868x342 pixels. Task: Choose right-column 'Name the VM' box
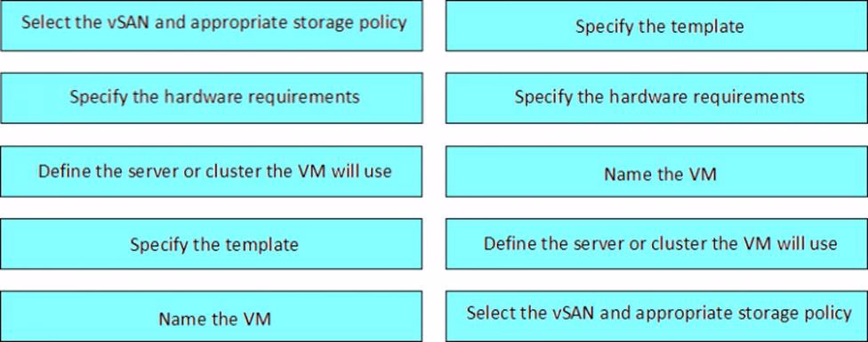pos(656,171)
